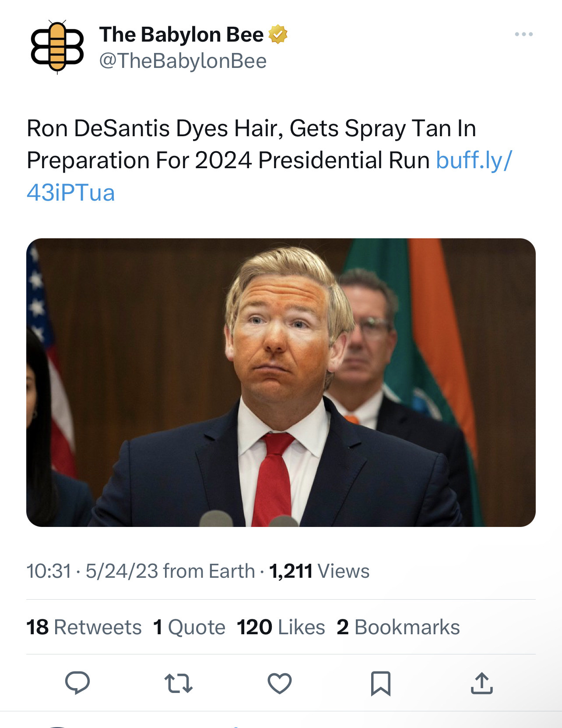Screen dimensions: 562x728
Task: Open the three-dot more options menu
Action: click(x=524, y=34)
